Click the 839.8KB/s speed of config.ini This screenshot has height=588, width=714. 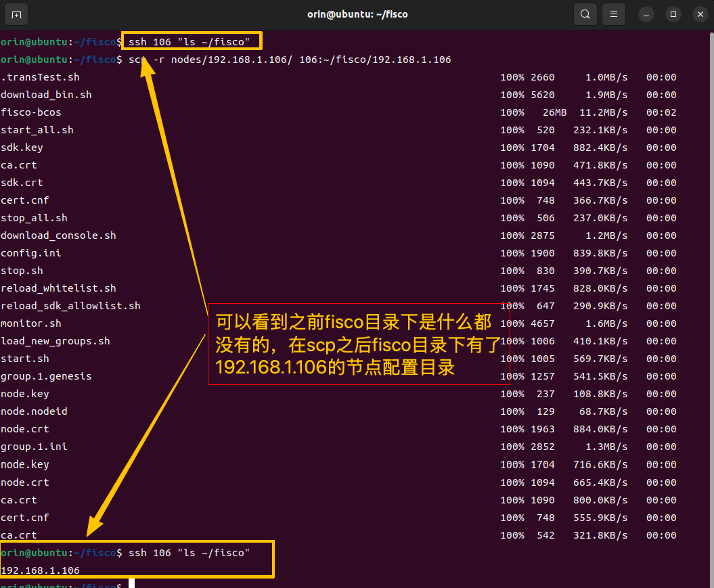(x=600, y=254)
